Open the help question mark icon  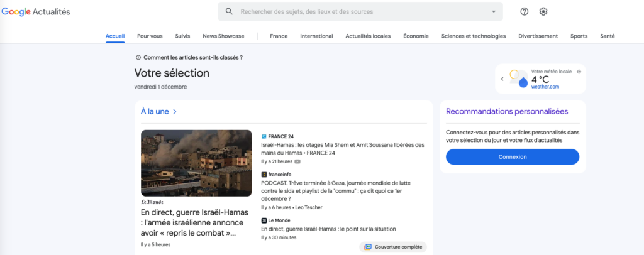click(x=525, y=11)
